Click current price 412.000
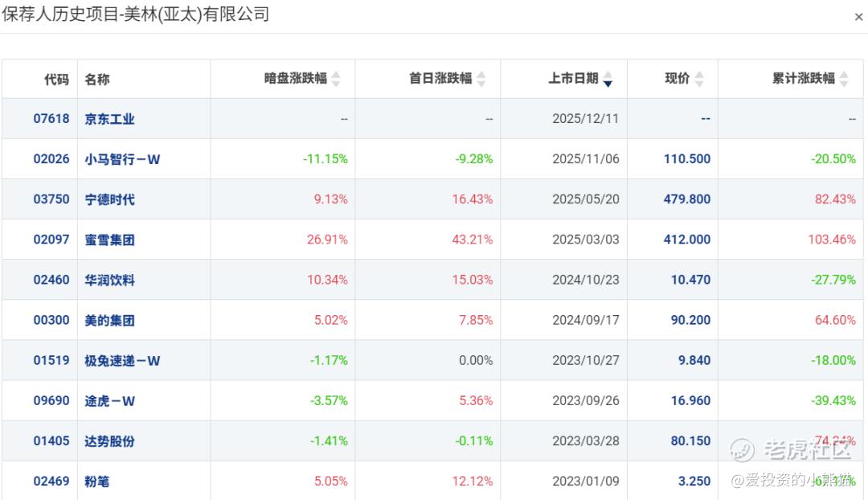 pos(687,240)
